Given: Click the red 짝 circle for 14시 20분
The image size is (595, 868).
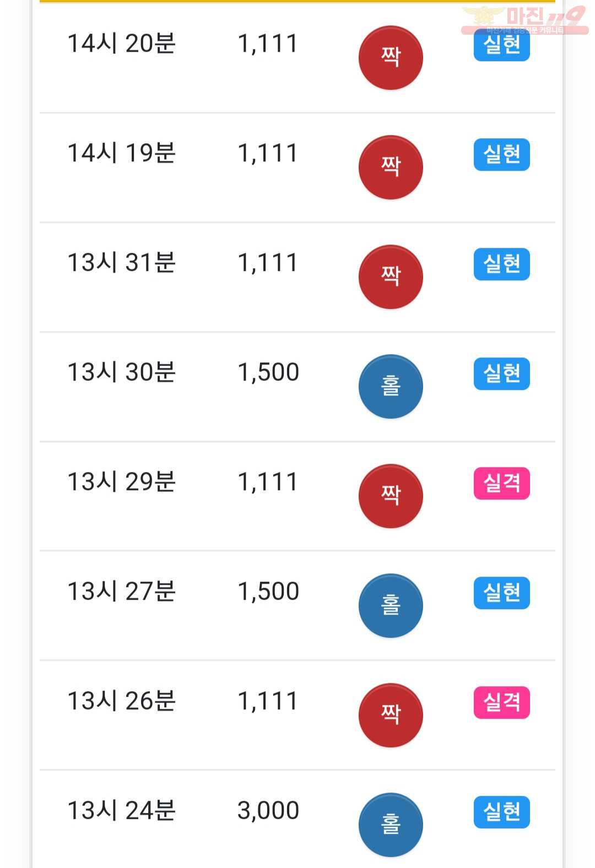Looking at the screenshot, I should pos(391,57).
